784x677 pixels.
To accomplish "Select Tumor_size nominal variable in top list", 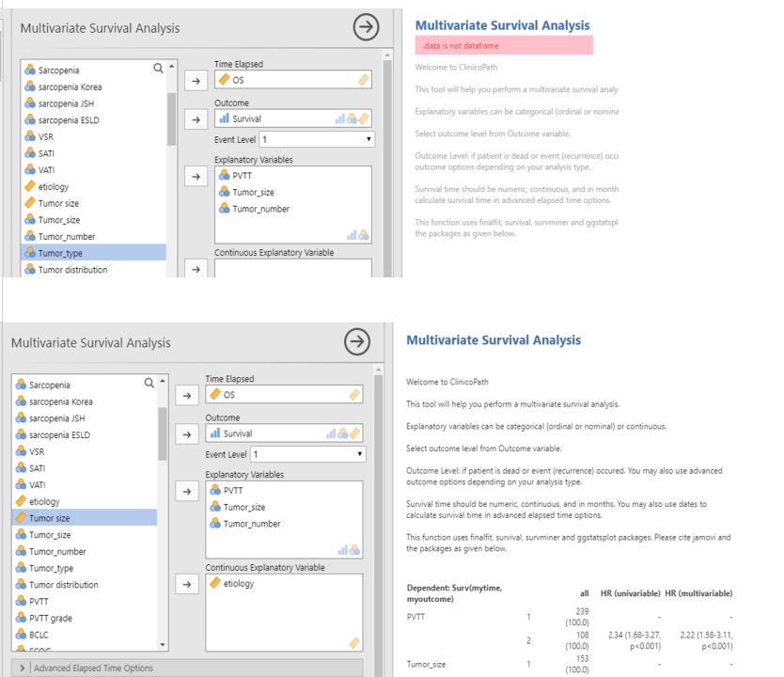I will click(93, 219).
